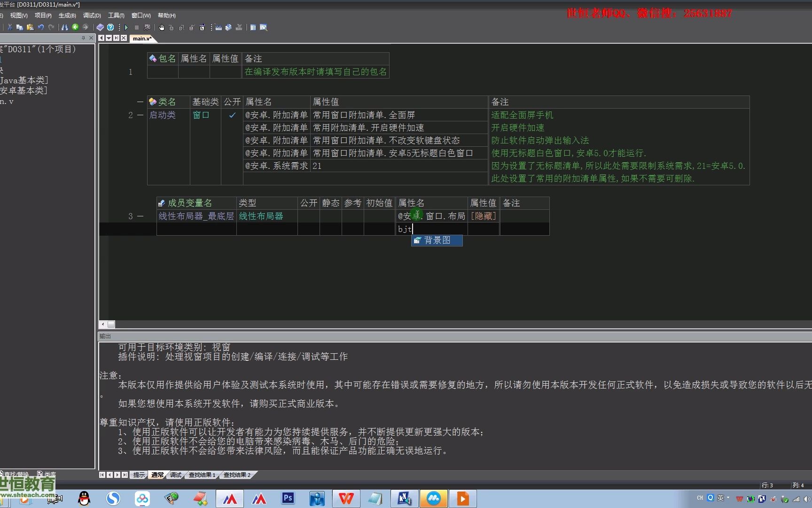Click 常用窗口附加清单.全面屏 value cell
The height and width of the screenshot is (508, 812).
(399, 115)
